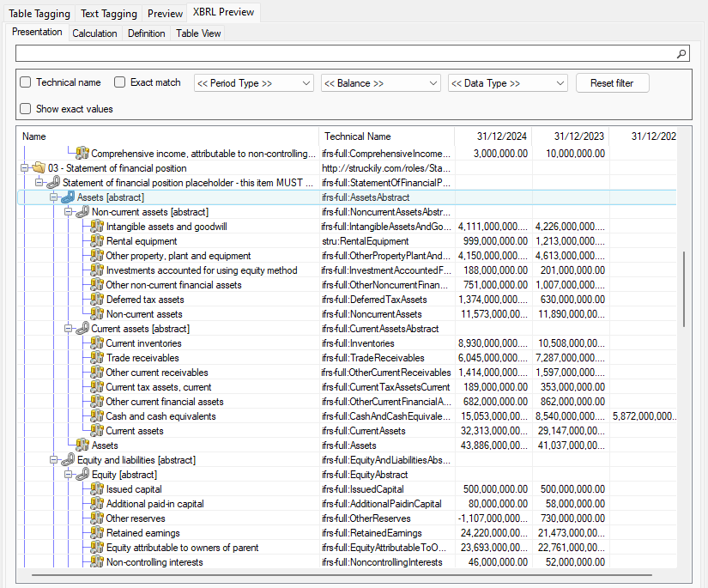Click the Cash and cash equivalents icon
Screen dimensions: 708x588
pyautogui.click(x=97, y=416)
